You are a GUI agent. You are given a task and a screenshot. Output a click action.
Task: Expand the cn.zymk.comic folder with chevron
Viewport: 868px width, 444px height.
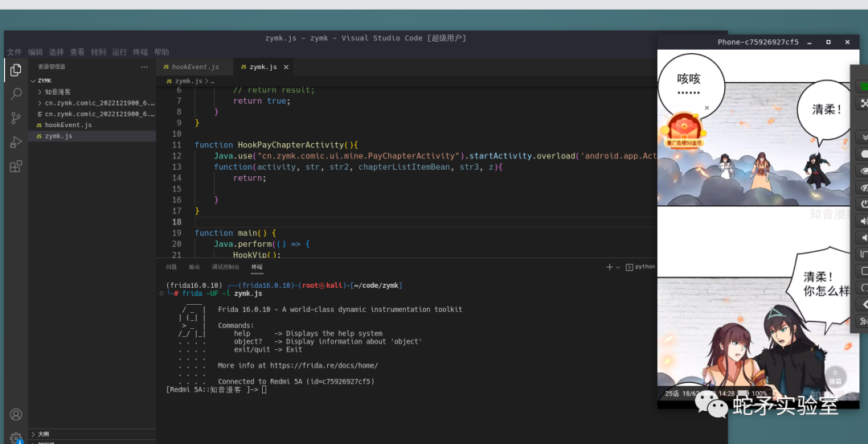(x=92, y=103)
